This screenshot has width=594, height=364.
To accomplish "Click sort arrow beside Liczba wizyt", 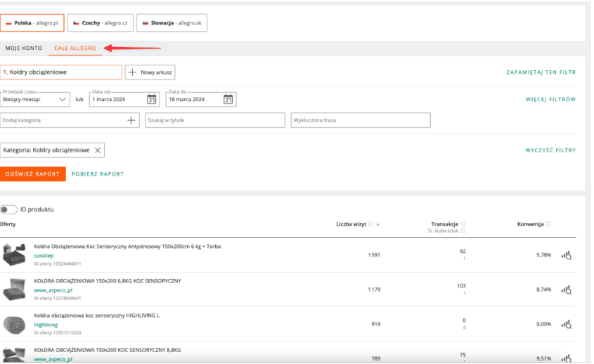I will [377, 224].
